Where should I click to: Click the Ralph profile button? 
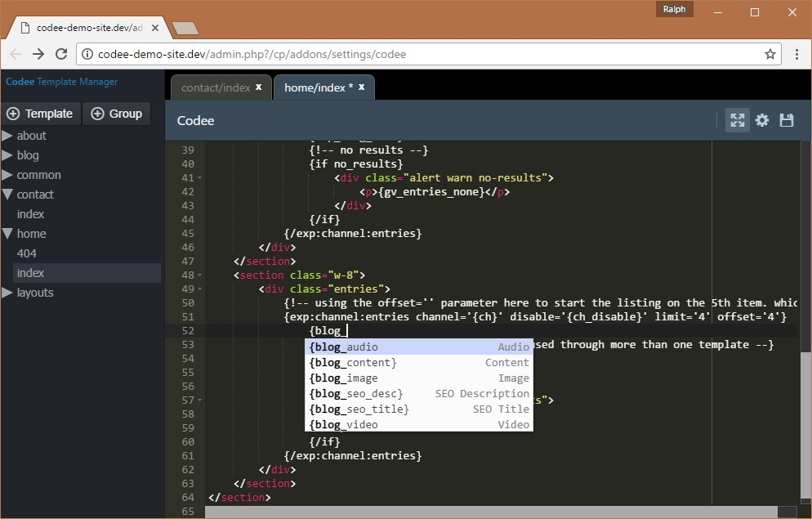674,9
